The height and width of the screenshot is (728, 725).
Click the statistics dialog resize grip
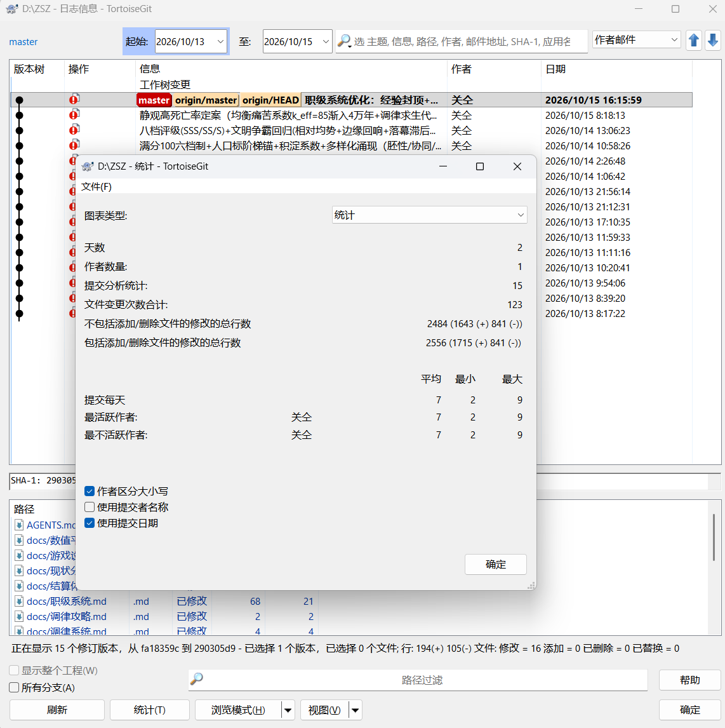[x=531, y=586]
